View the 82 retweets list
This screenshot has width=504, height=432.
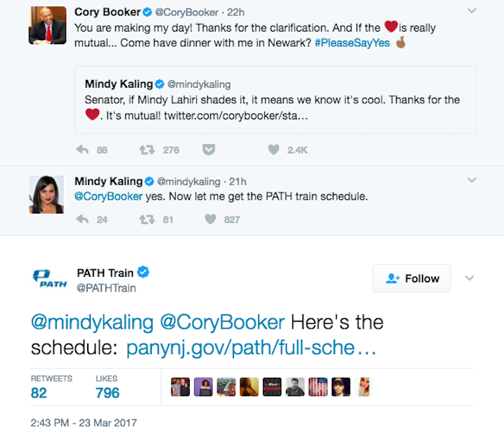(x=39, y=393)
